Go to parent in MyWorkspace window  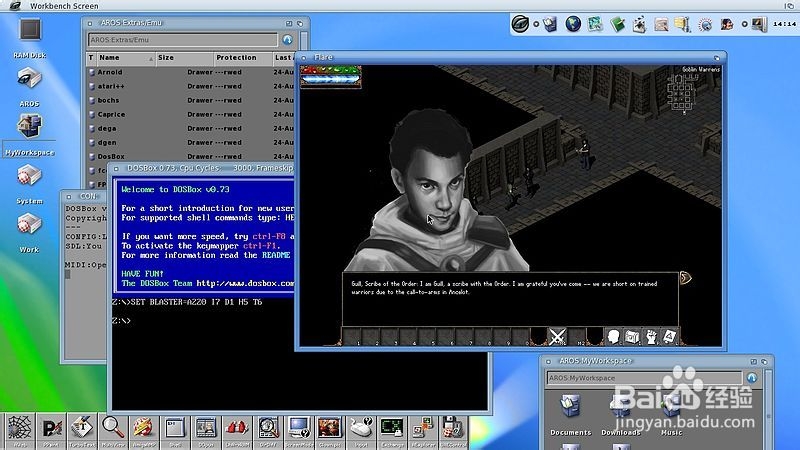click(x=752, y=378)
